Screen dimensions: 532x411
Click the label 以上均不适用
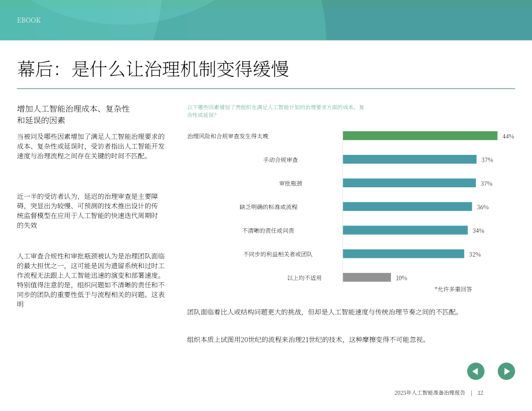click(304, 277)
